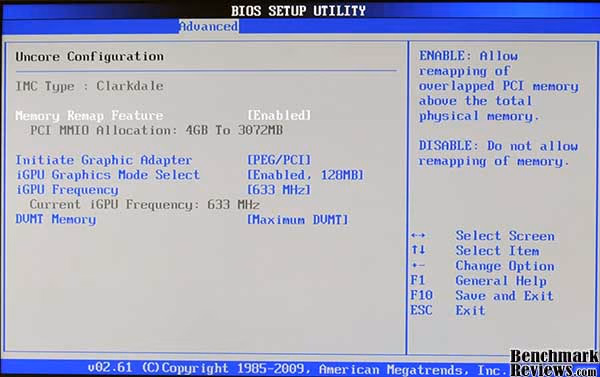Click the plus-minus Change Option icon
This screenshot has width=600, height=377.
click(418, 265)
